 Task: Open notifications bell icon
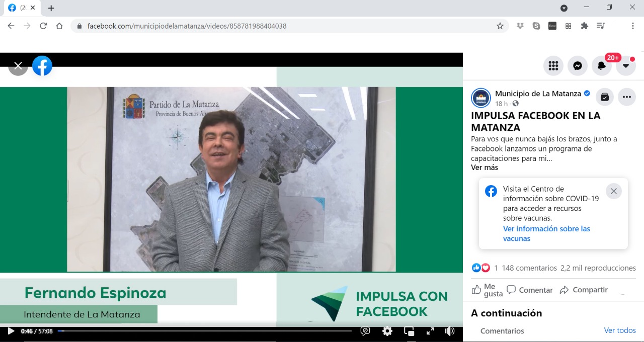pyautogui.click(x=602, y=66)
